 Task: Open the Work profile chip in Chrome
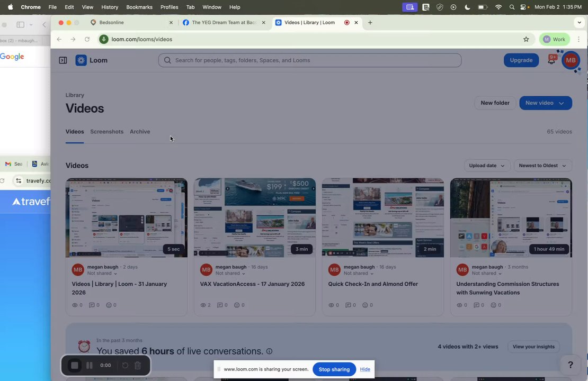(x=554, y=39)
